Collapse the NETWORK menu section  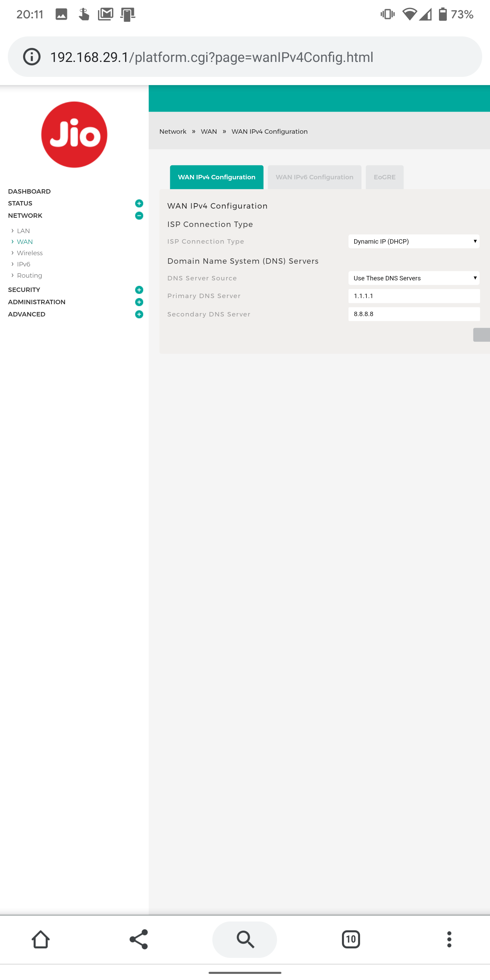139,216
